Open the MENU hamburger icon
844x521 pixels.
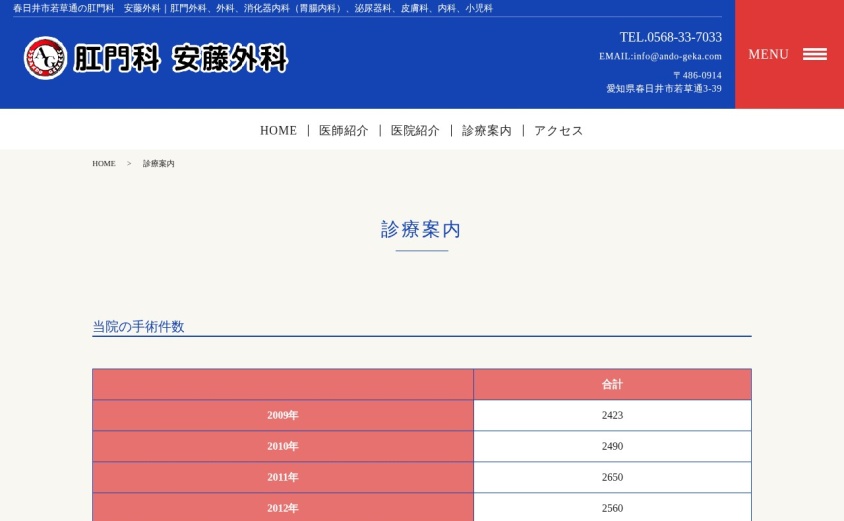click(814, 54)
